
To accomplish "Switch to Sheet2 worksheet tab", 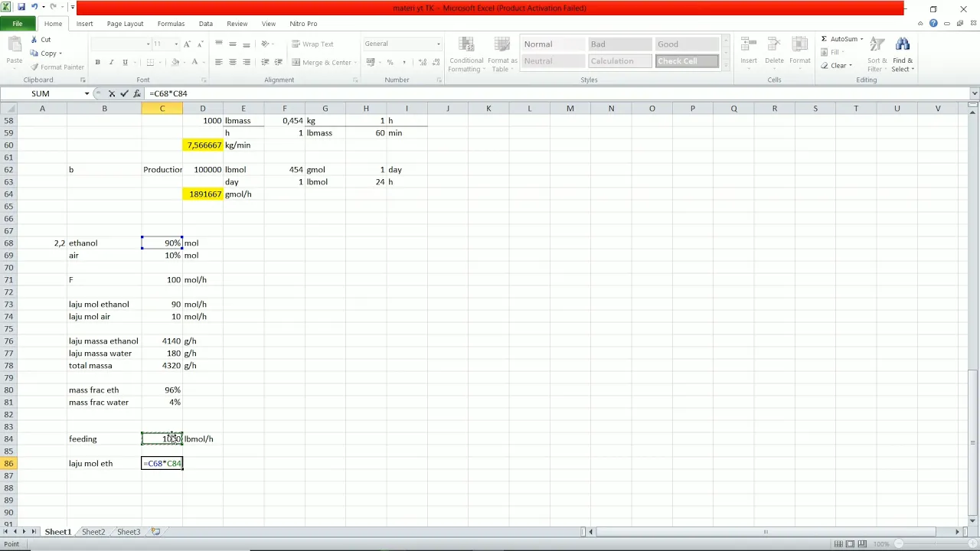I will [x=93, y=532].
